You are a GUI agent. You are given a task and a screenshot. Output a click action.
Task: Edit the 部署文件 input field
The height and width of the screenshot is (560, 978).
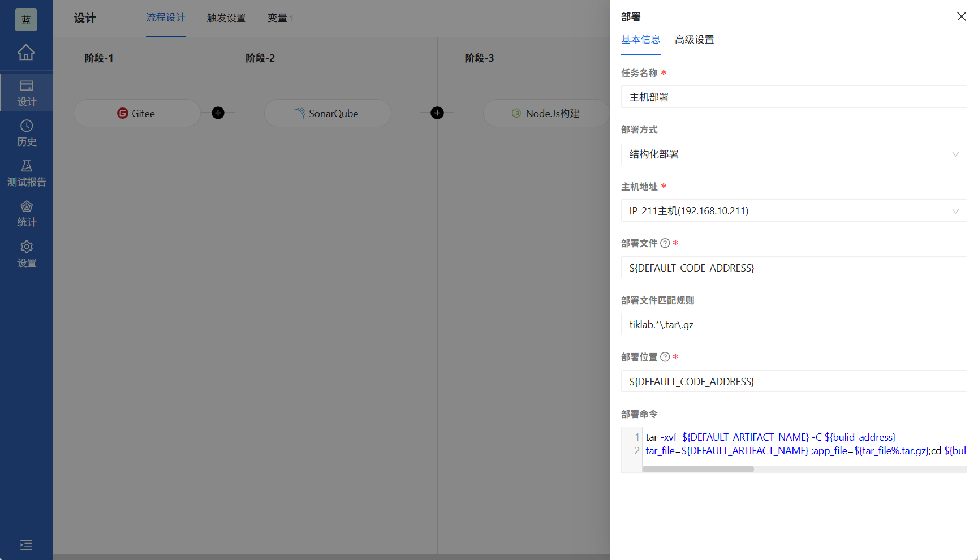coord(794,268)
